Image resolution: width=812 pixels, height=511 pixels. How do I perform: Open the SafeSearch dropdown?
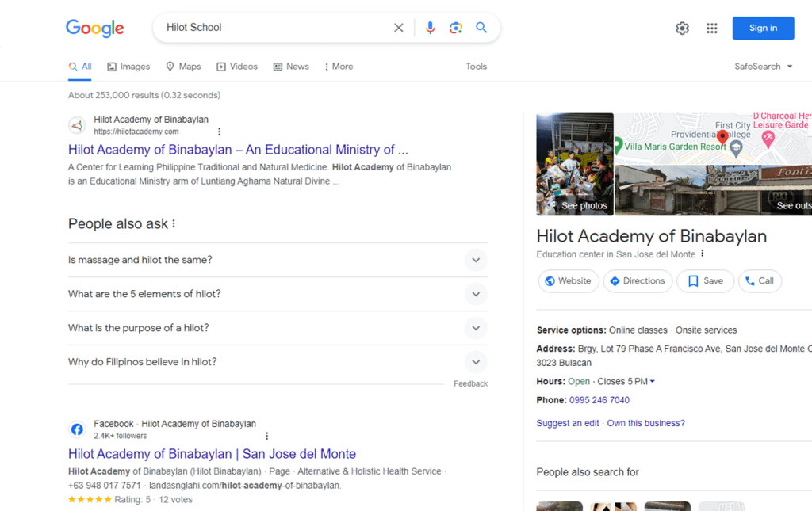pyautogui.click(x=764, y=67)
